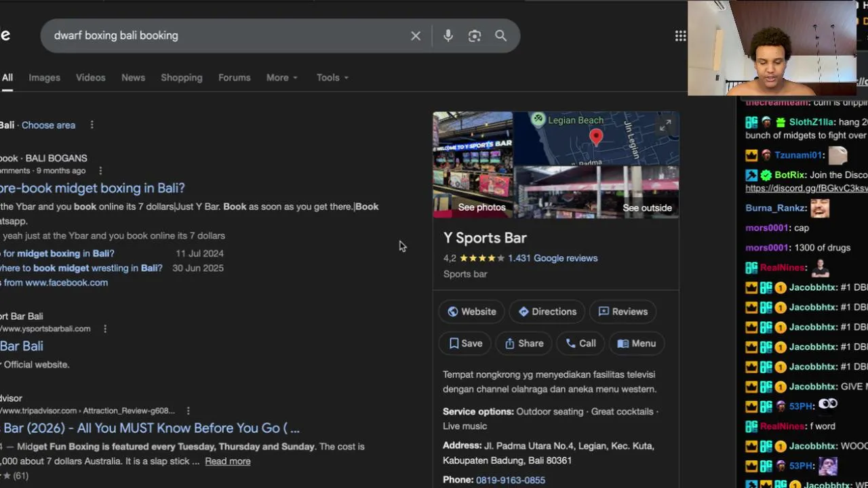868x488 pixels.
Task: Open options for the TripAdvisor result
Action: pyautogui.click(x=188, y=411)
